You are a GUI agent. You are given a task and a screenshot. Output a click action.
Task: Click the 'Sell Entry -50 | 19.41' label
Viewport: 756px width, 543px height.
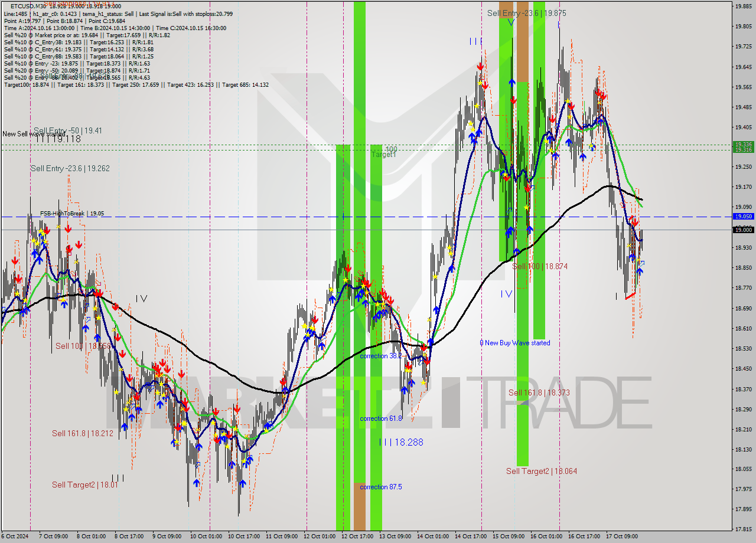[68, 130]
